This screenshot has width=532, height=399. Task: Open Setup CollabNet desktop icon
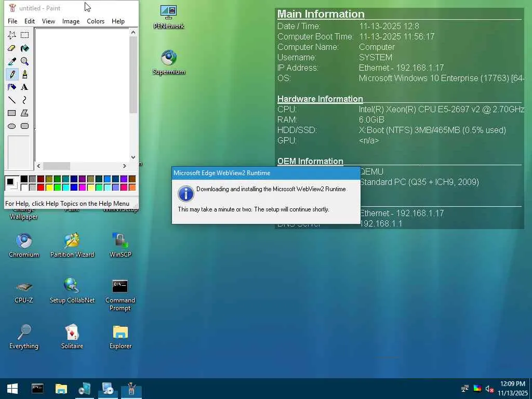(x=72, y=291)
